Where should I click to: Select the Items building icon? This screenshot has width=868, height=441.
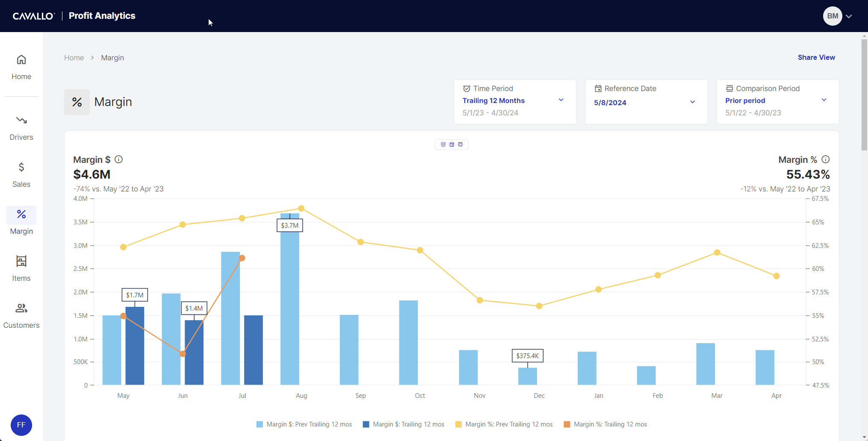tap(21, 261)
